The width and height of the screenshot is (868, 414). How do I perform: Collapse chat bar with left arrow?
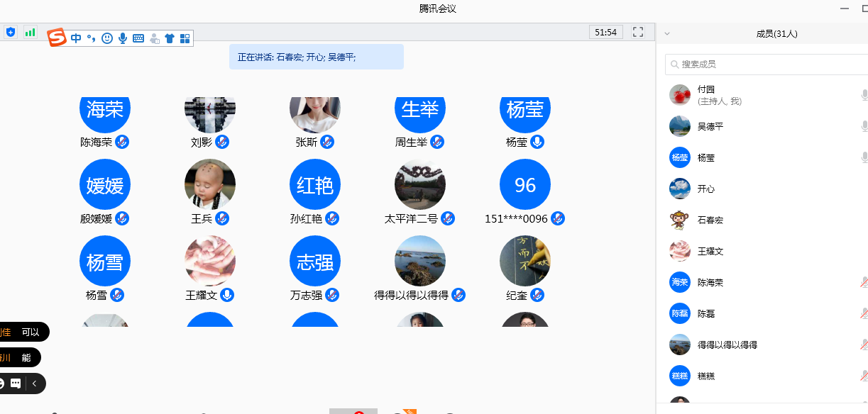coord(34,384)
